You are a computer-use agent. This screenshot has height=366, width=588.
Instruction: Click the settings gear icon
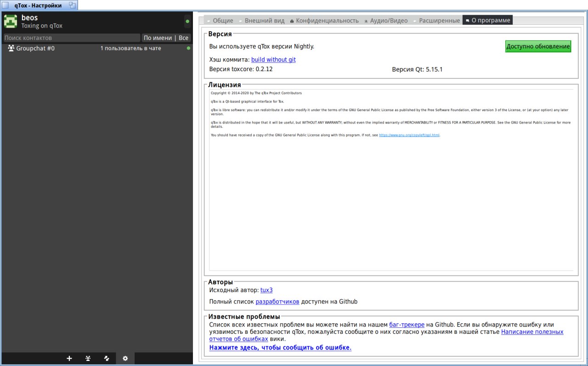click(125, 359)
